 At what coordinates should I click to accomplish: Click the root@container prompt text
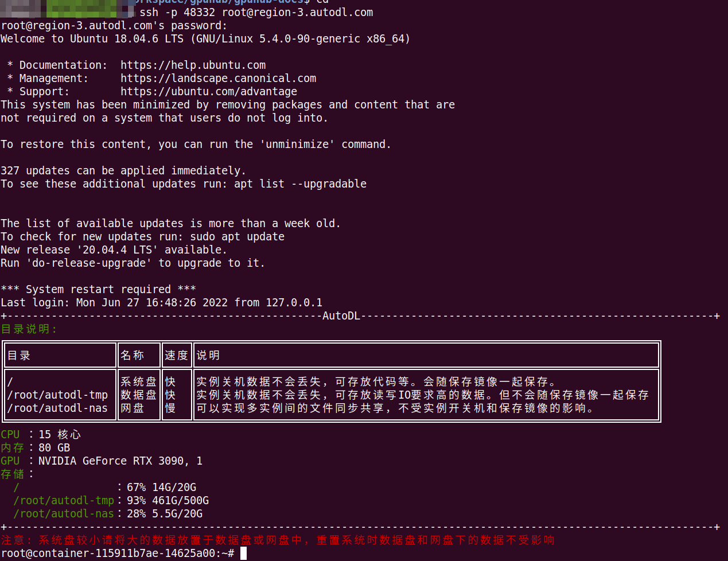click(x=118, y=554)
